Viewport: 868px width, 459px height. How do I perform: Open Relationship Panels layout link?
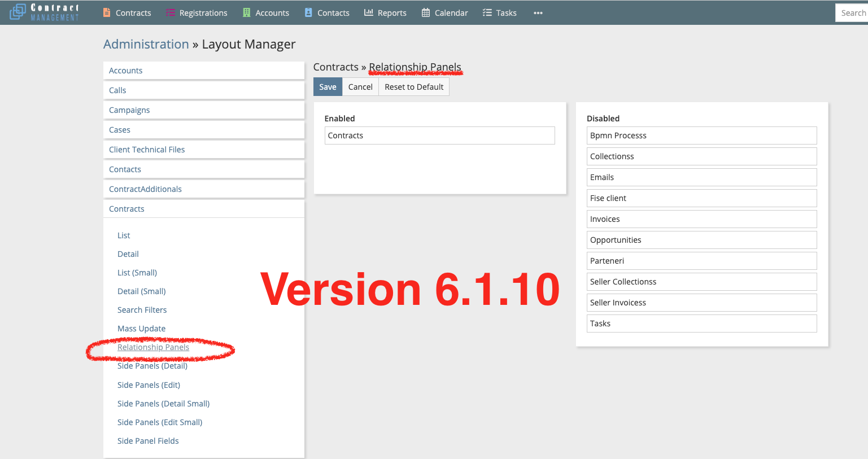[x=153, y=347]
